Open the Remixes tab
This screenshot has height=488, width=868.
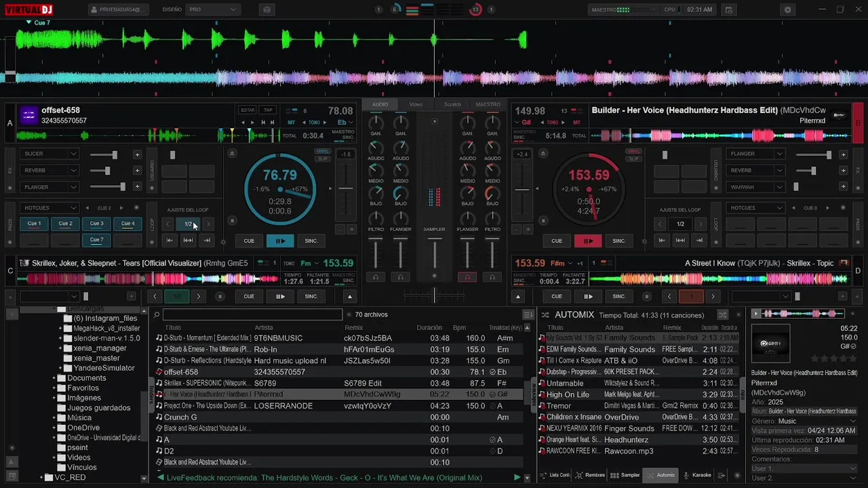[x=589, y=475]
